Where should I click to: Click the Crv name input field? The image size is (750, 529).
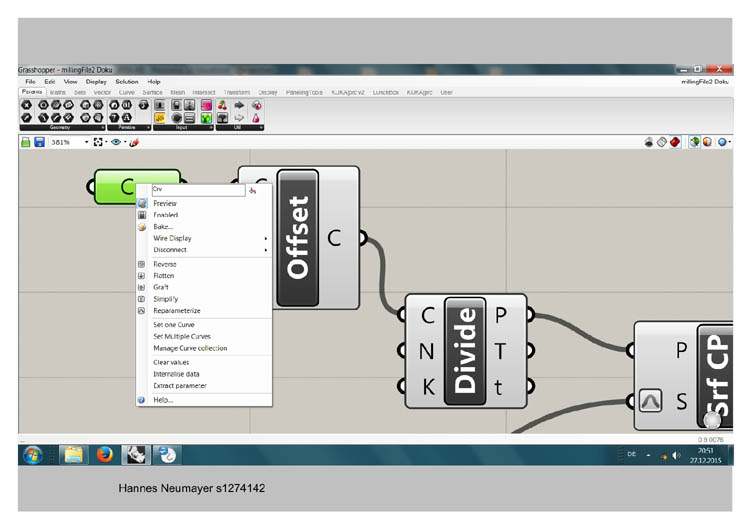pyautogui.click(x=199, y=190)
